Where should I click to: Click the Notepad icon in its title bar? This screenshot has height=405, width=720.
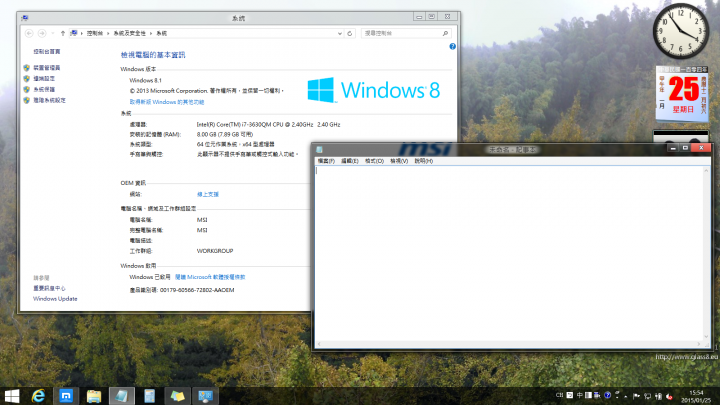tap(320, 150)
